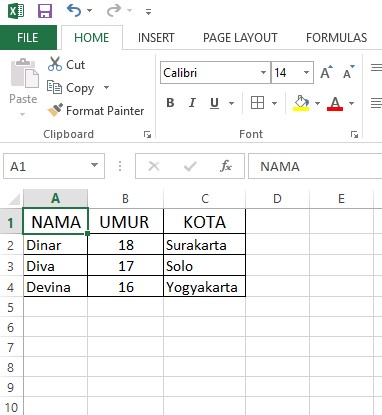
Task: Click the Save icon in quick access toolbar
Action: tap(45, 11)
